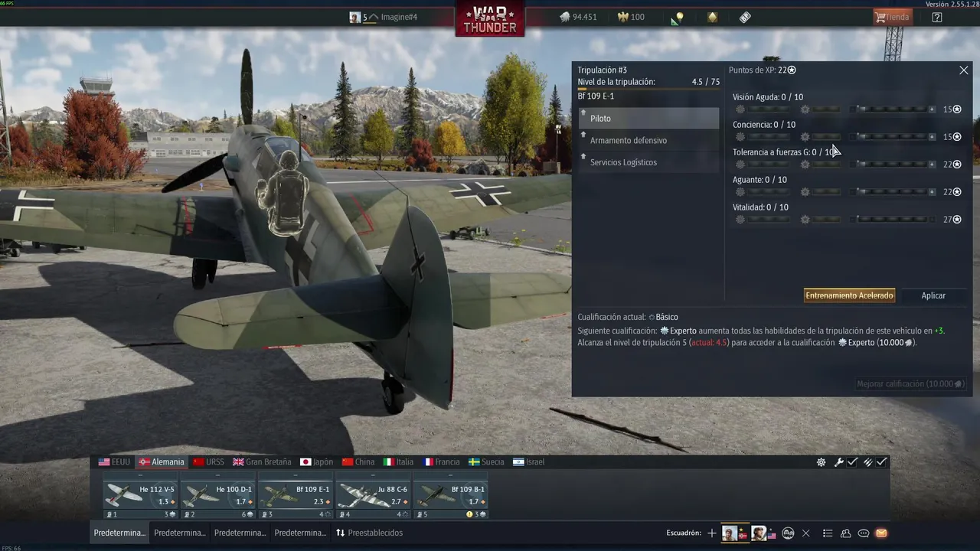
Task: Click Entrenamiento Acelerado button
Action: point(849,295)
